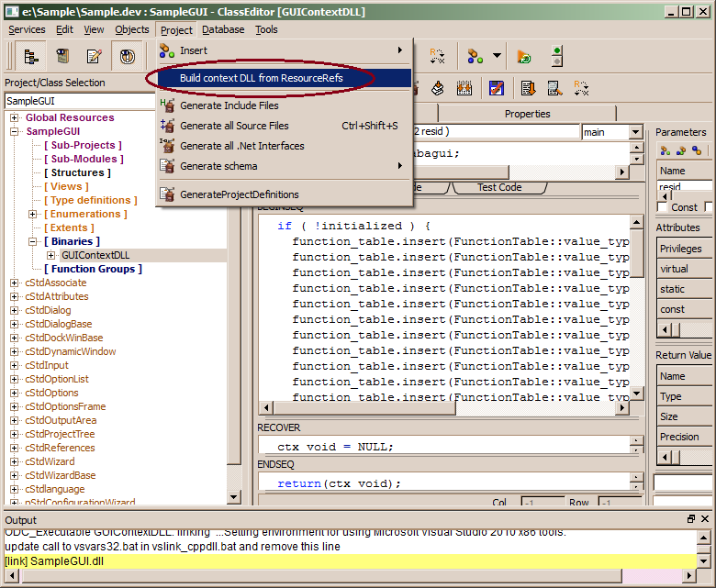Click the Precision field in Return Value

(683, 437)
